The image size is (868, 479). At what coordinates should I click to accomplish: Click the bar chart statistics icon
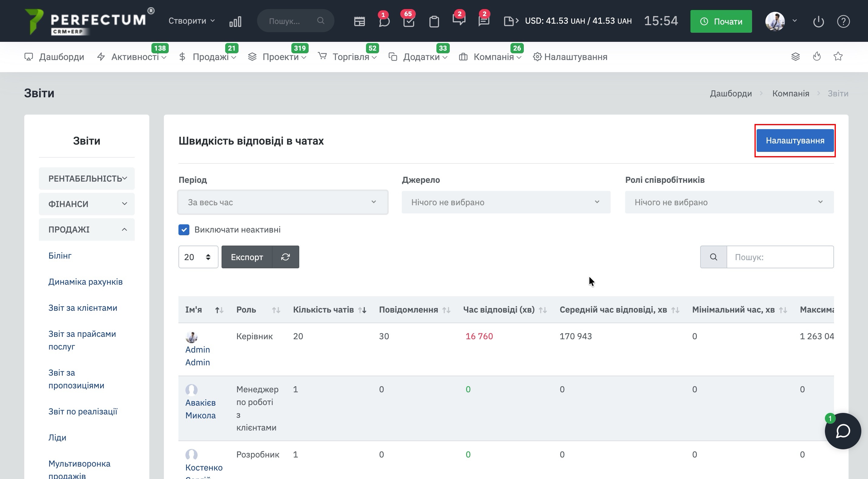click(x=235, y=22)
